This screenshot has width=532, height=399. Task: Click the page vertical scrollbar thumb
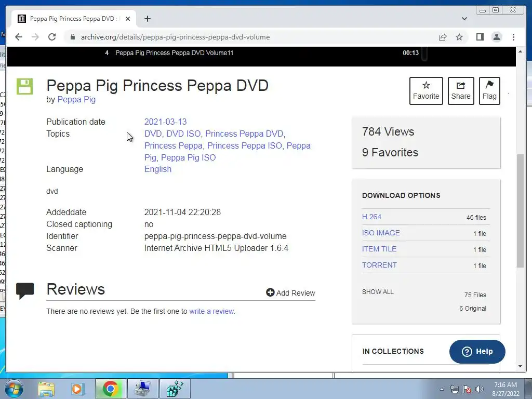(520, 210)
